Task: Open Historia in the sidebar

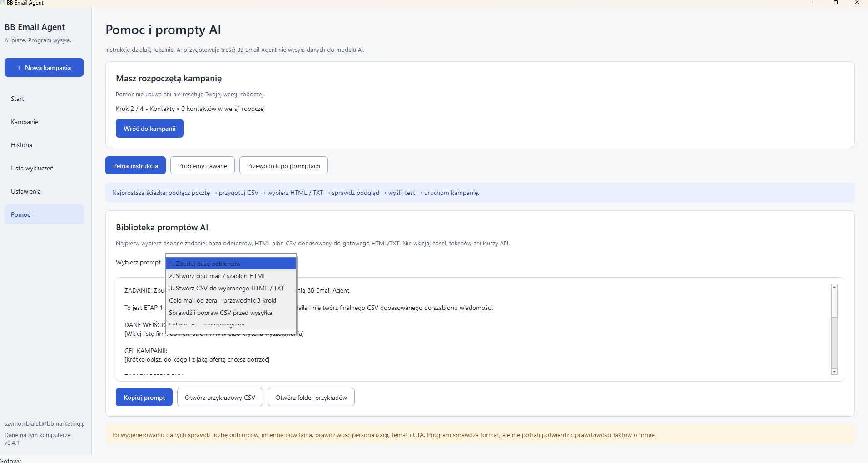Action: coord(44,145)
